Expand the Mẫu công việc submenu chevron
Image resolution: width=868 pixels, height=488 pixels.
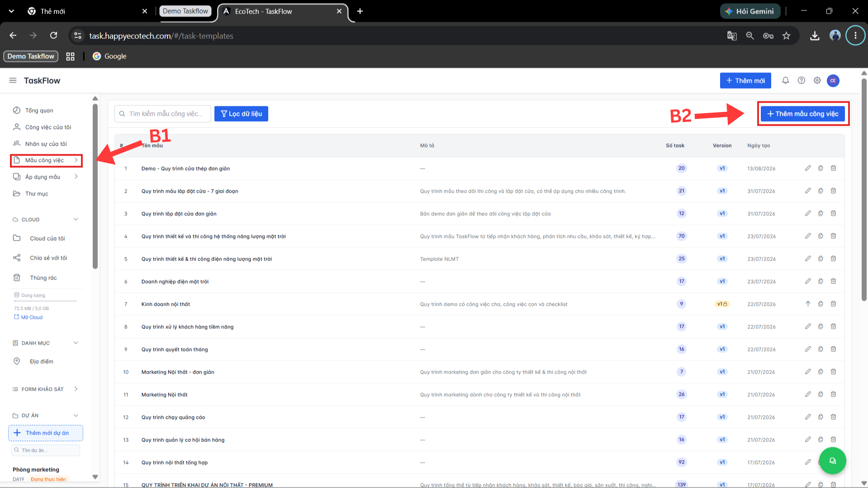[x=76, y=160]
